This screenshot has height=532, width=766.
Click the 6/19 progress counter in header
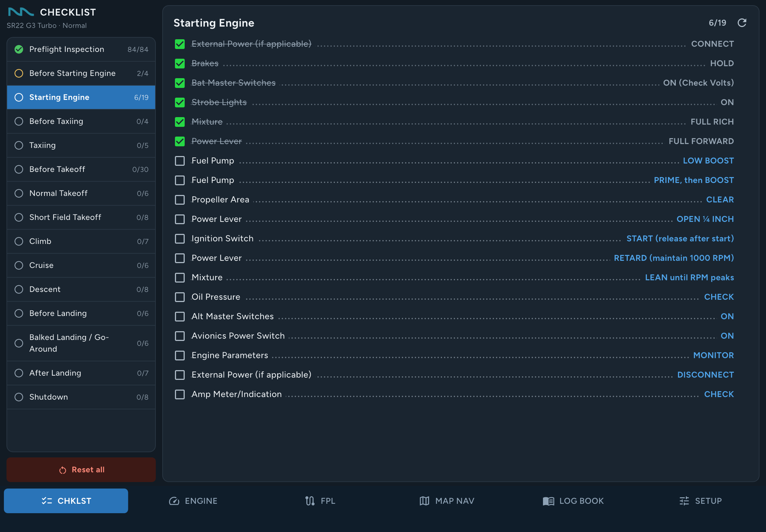coord(717,23)
